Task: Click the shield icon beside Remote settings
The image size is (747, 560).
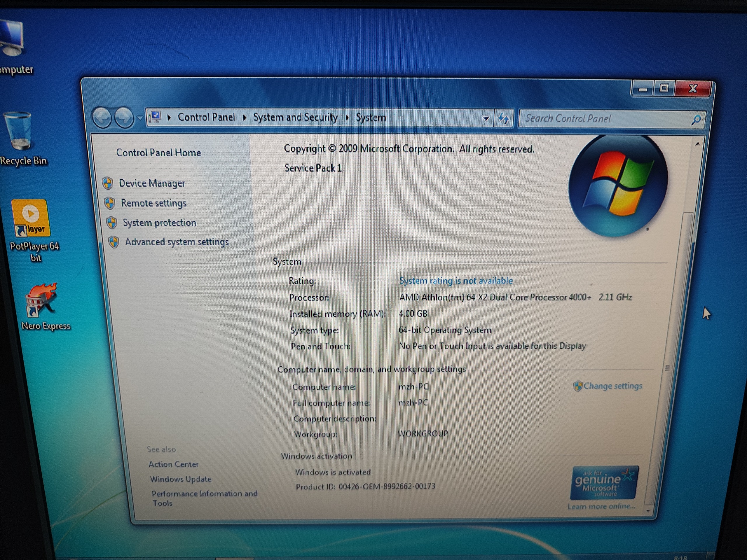Action: [x=109, y=203]
